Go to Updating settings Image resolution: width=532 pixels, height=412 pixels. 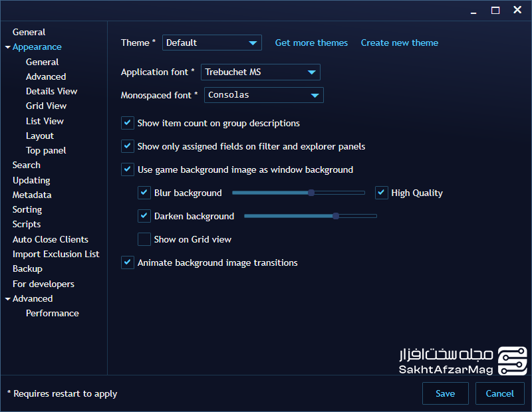pos(31,180)
